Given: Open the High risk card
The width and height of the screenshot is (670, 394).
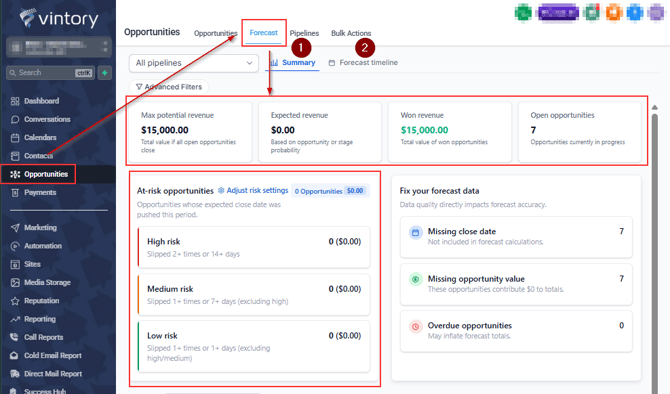Looking at the screenshot, I should [254, 247].
